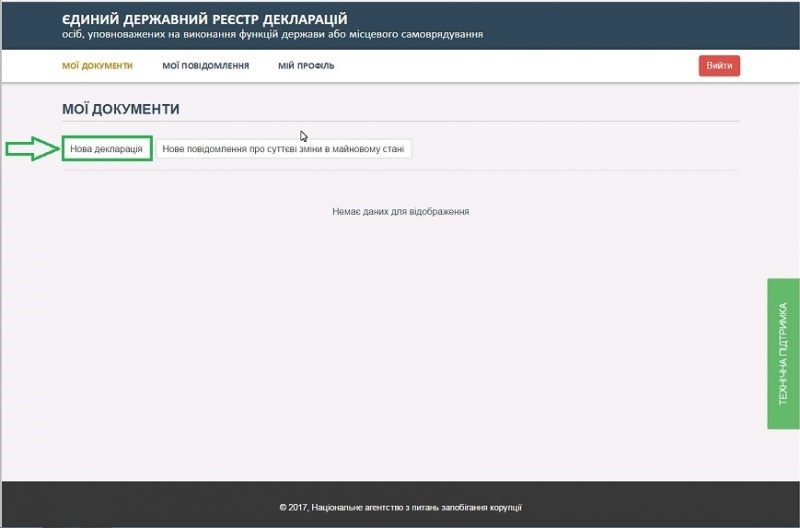This screenshot has height=528, width=800.
Task: Log out with the red 'Вийти' button
Action: [719, 66]
